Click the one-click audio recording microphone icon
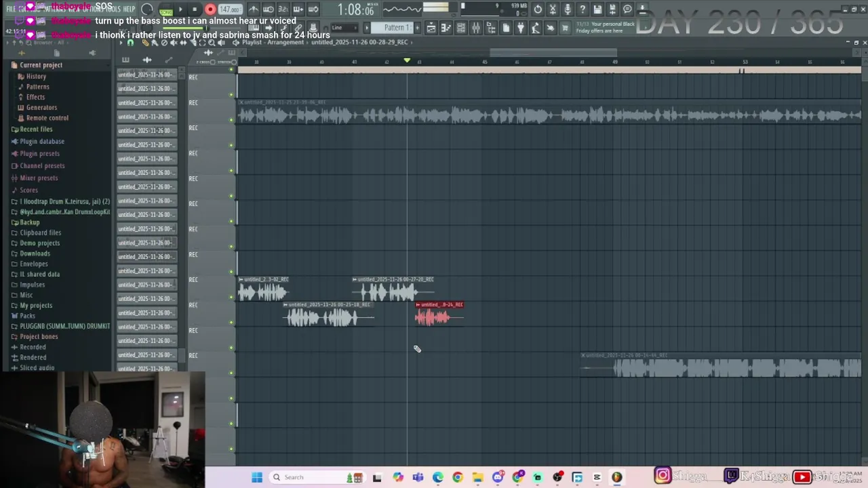The image size is (868, 488). (x=568, y=9)
